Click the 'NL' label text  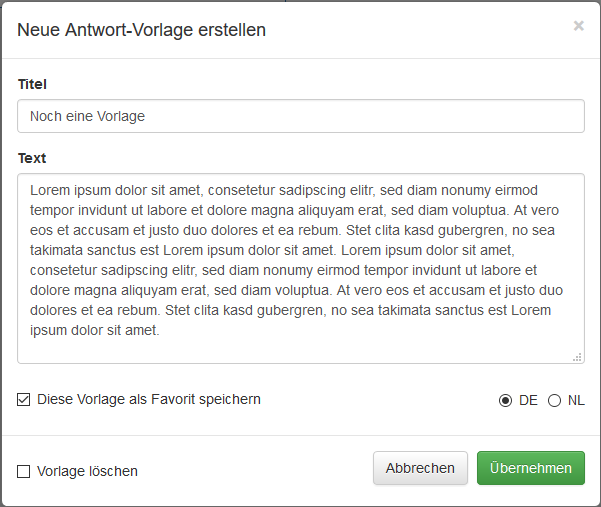(576, 400)
